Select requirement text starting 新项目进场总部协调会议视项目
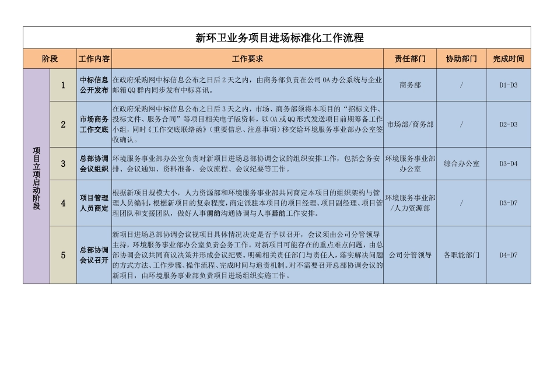Viewport: 554px width, 392px height. coord(247,255)
